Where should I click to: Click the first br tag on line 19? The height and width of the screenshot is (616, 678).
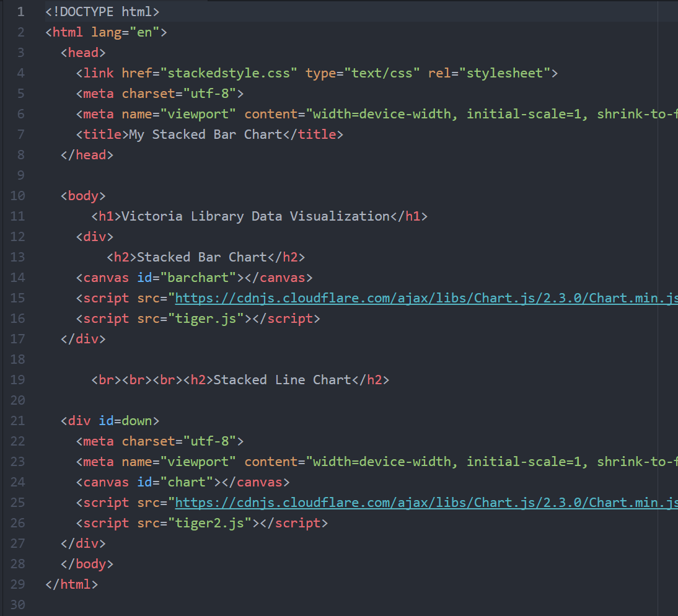107,380
